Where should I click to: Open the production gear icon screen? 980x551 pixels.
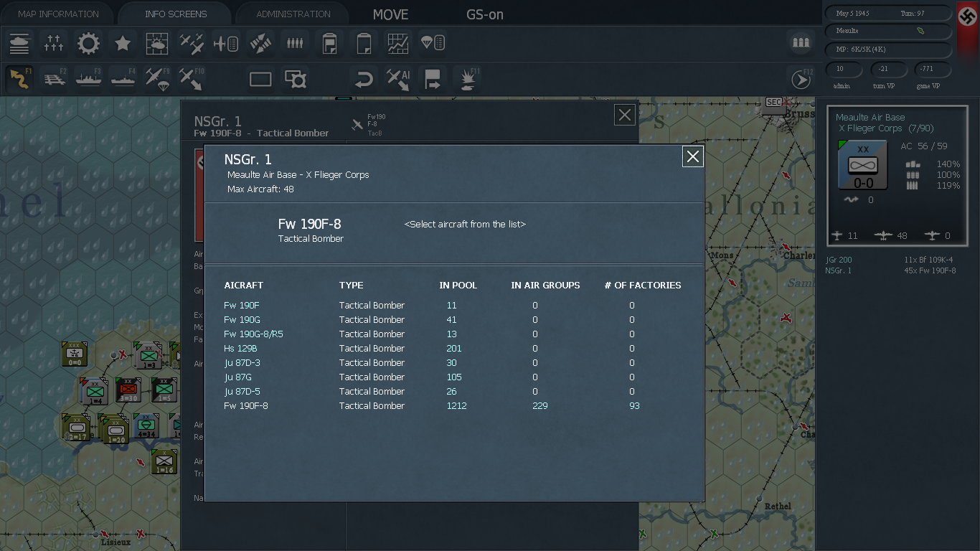click(88, 44)
